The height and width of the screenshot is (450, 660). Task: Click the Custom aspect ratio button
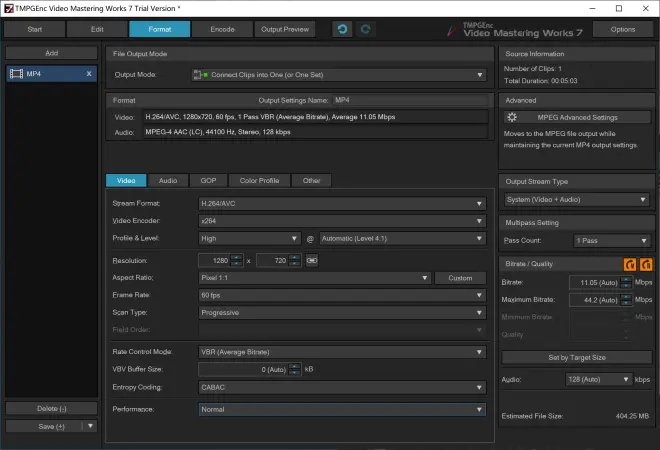pos(460,278)
